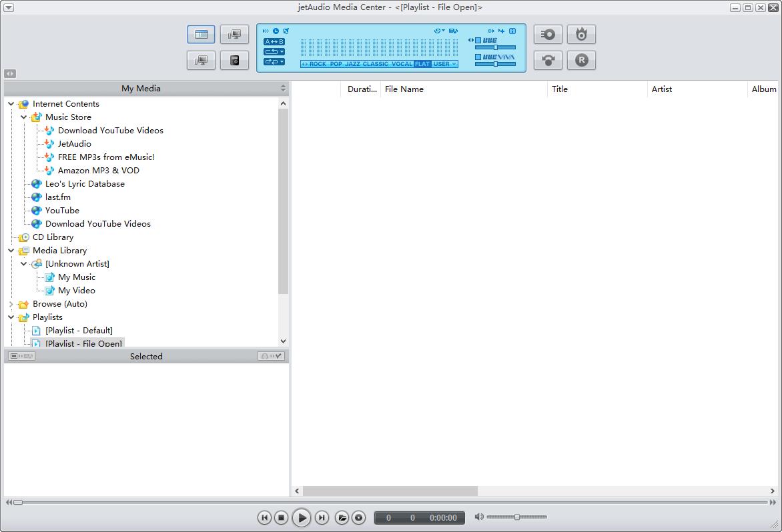Screen dimensions: 782x532
Task: Click the volume slider handle
Action: pyautogui.click(x=517, y=517)
